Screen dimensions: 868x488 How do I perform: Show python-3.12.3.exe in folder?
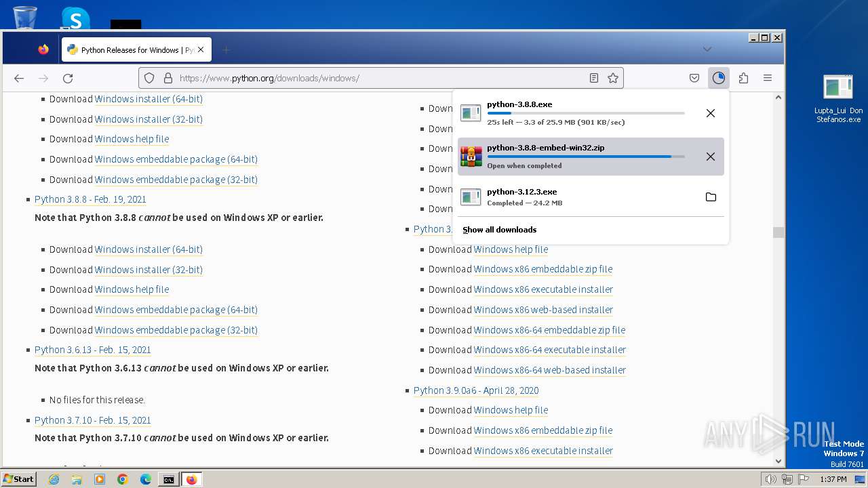(x=711, y=197)
